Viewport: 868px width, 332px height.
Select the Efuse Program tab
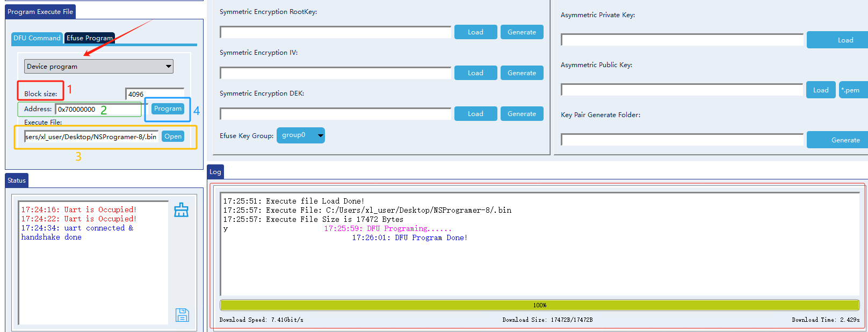[x=90, y=38]
